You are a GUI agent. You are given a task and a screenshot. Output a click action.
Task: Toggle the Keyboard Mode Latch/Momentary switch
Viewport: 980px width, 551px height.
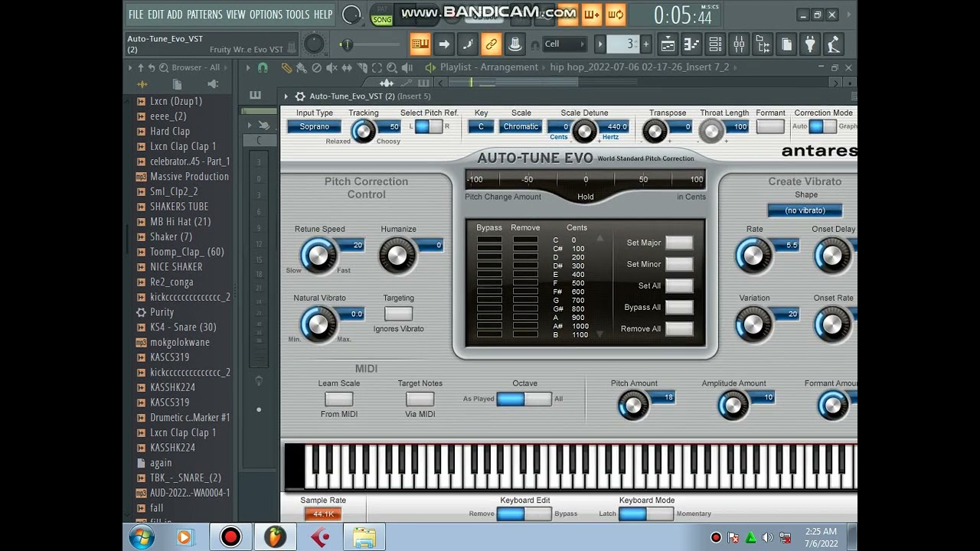pos(646,514)
